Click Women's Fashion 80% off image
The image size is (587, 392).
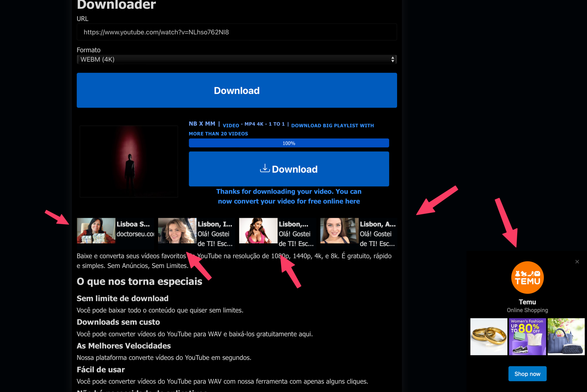pos(527,337)
